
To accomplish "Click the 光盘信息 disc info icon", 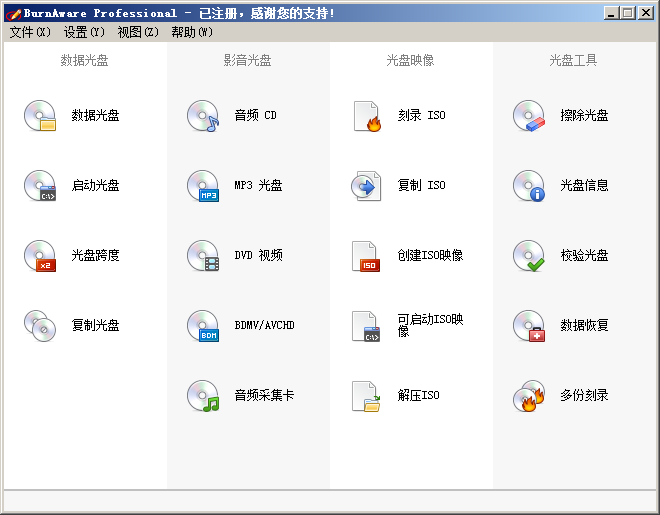I will [530, 186].
